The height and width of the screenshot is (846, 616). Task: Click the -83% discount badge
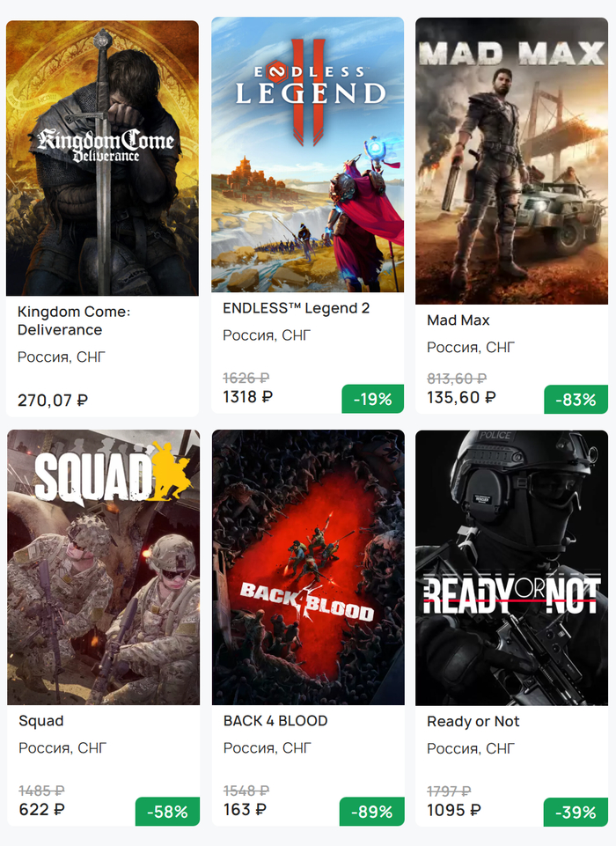pyautogui.click(x=576, y=400)
